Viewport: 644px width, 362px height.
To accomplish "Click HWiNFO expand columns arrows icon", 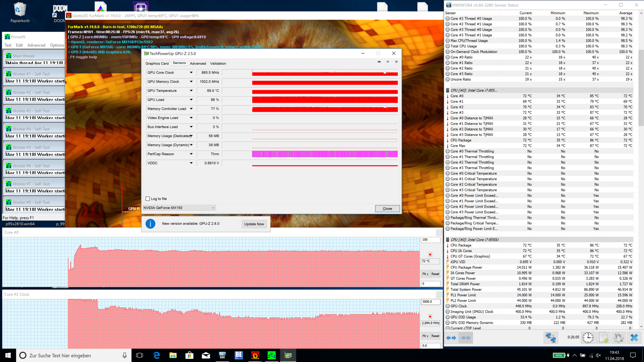I will [x=451, y=338].
